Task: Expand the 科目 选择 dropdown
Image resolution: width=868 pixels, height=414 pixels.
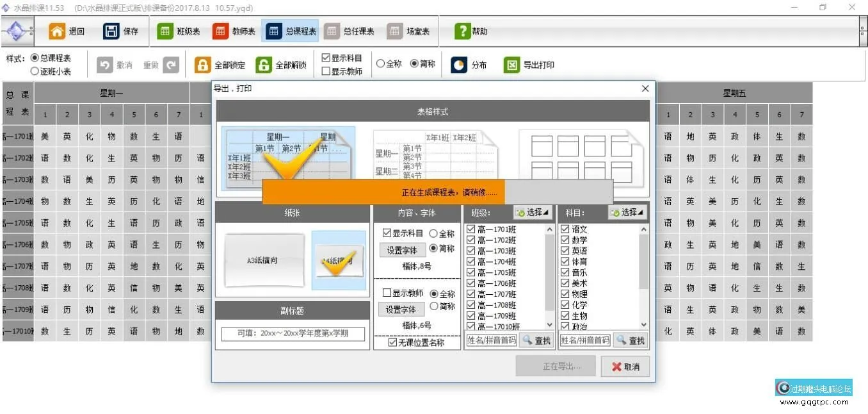Action: pyautogui.click(x=627, y=212)
